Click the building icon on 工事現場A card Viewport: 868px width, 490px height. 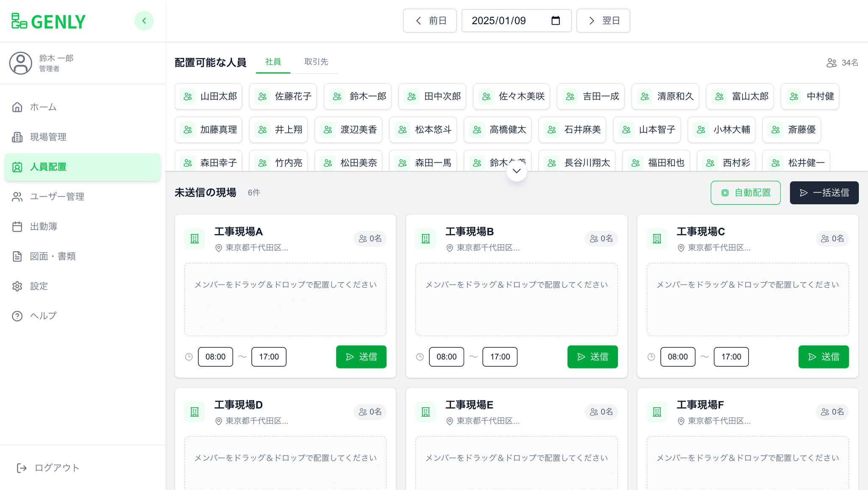[x=194, y=238]
